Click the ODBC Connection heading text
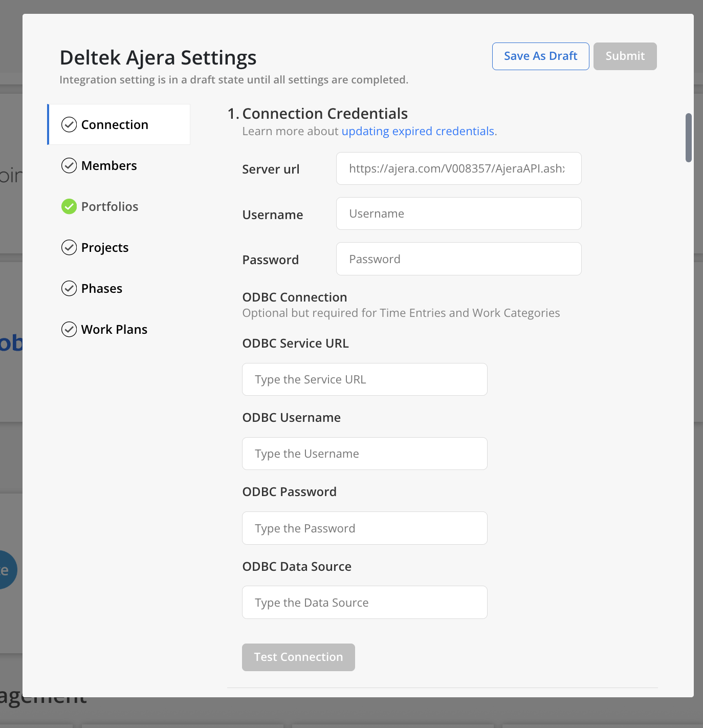Viewport: 703px width, 728px height. pyautogui.click(x=295, y=297)
